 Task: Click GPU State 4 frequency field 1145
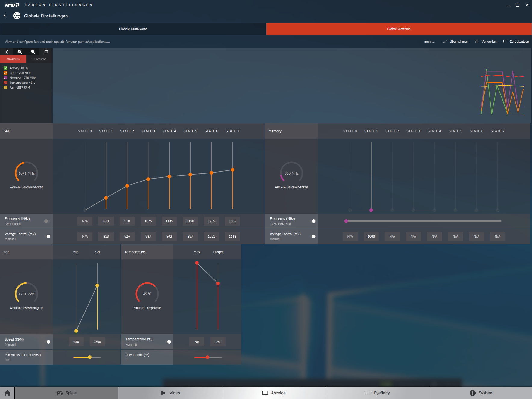(169, 221)
